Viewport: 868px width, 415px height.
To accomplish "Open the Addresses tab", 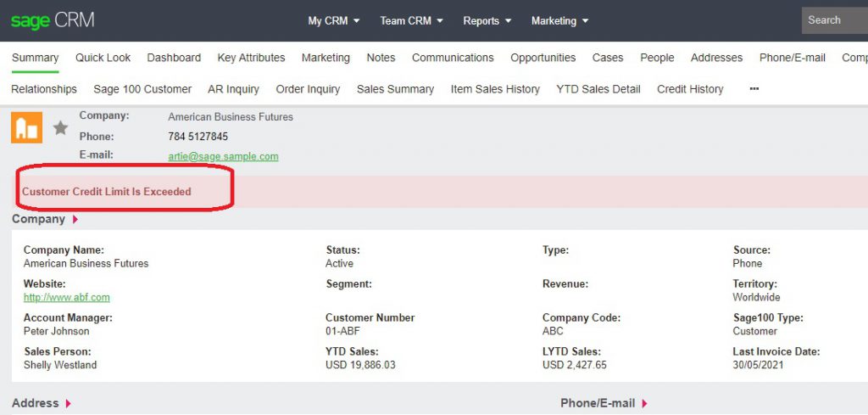I will pos(717,58).
